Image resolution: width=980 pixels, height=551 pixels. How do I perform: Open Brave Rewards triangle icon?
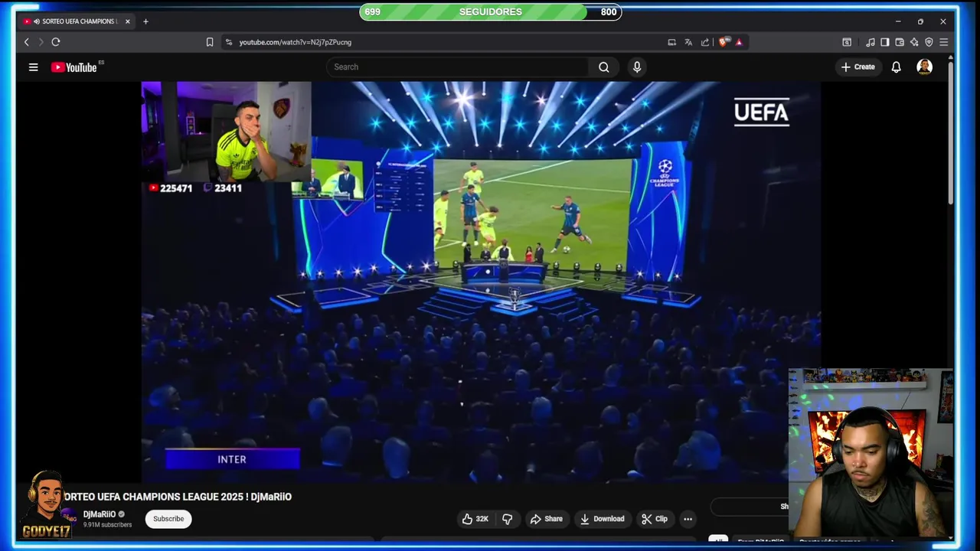(x=739, y=42)
